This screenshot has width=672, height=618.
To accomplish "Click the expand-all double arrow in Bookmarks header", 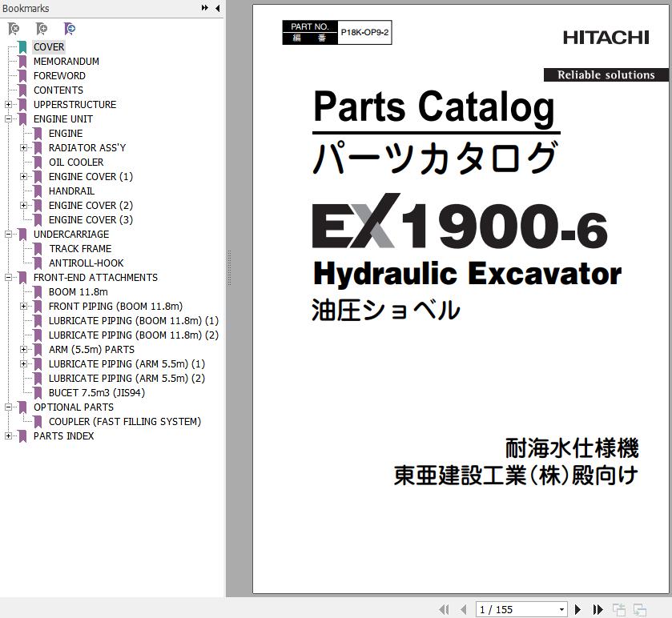I will pos(205,8).
